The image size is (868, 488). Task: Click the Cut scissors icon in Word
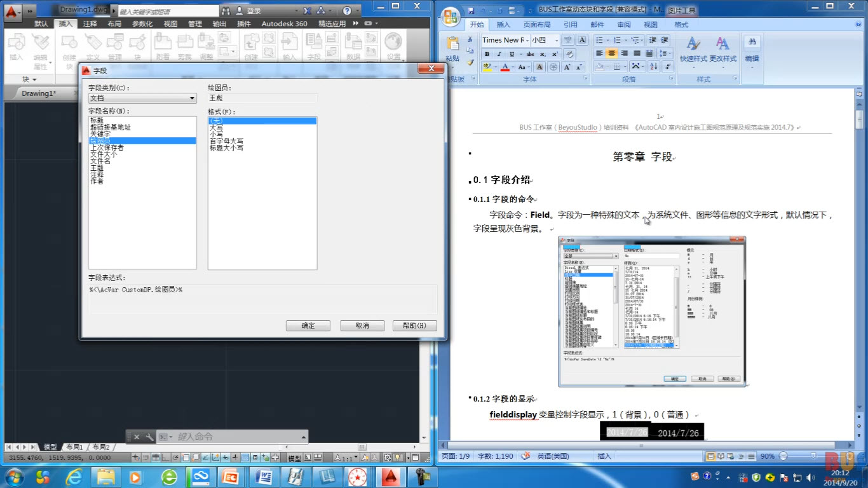470,39
